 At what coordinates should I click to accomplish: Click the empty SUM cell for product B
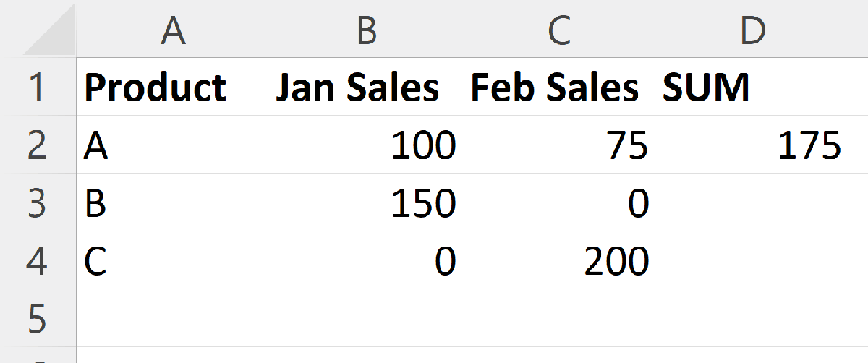(x=752, y=203)
